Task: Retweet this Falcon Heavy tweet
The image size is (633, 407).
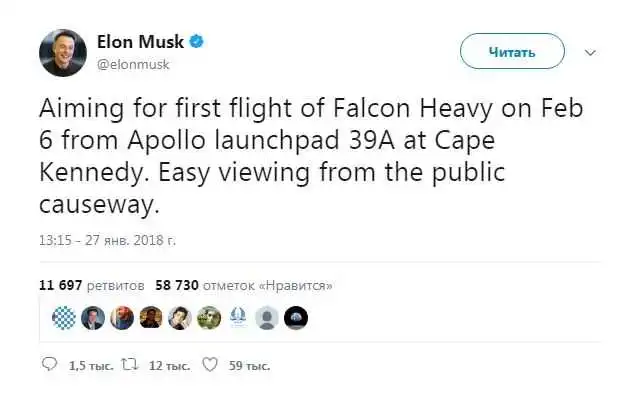Action: click(x=127, y=366)
